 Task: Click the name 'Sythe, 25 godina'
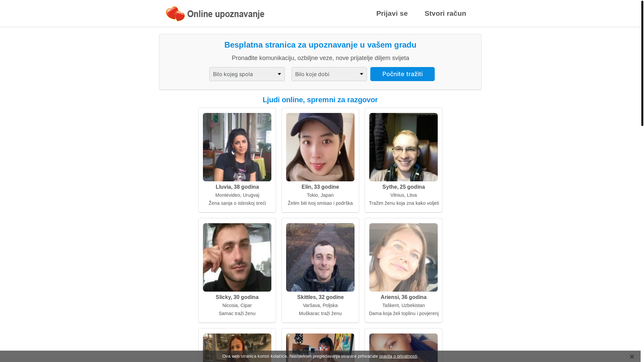[404, 187]
